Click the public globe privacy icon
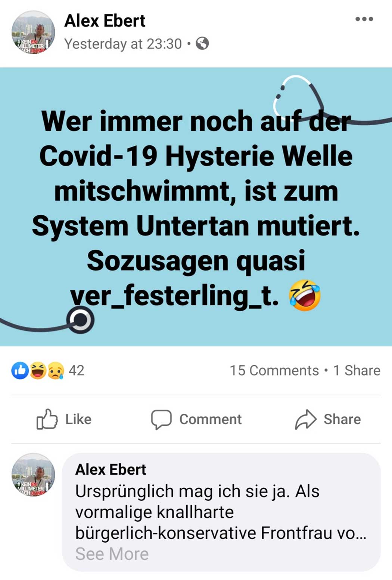This screenshot has width=392, height=580. tap(202, 44)
